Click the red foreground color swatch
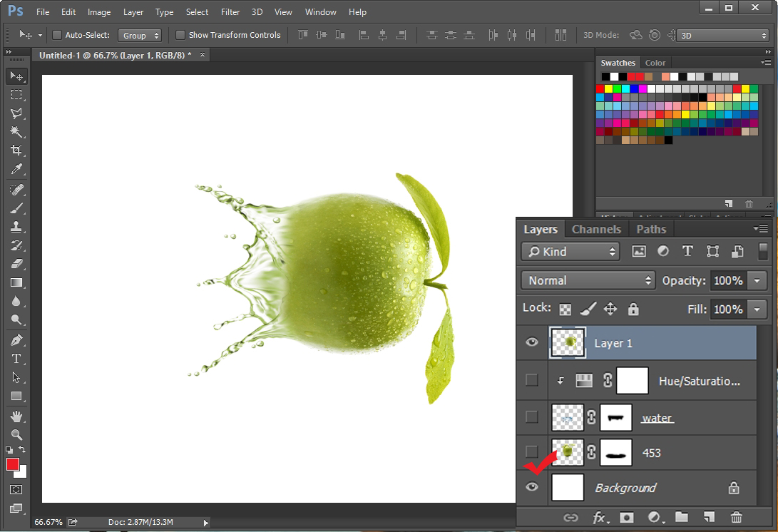Screen dimensions: 778x532 click(12, 464)
